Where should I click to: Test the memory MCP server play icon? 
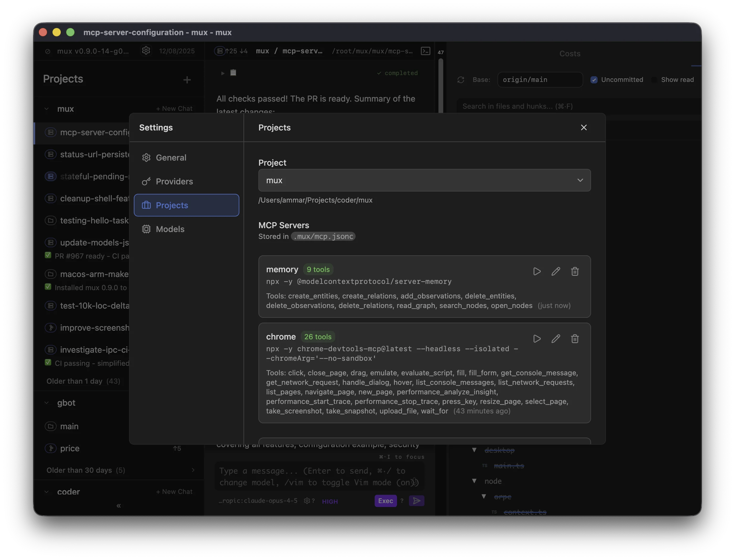click(536, 271)
